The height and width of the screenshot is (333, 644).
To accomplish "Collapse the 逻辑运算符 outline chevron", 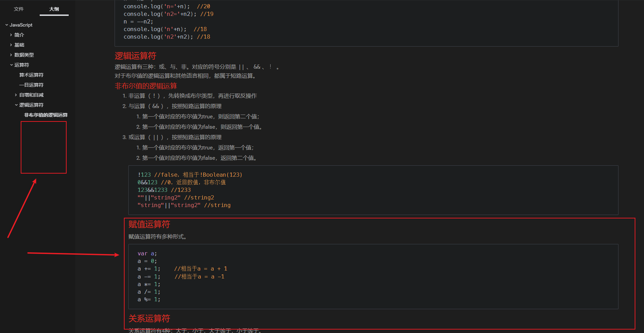I will point(16,105).
